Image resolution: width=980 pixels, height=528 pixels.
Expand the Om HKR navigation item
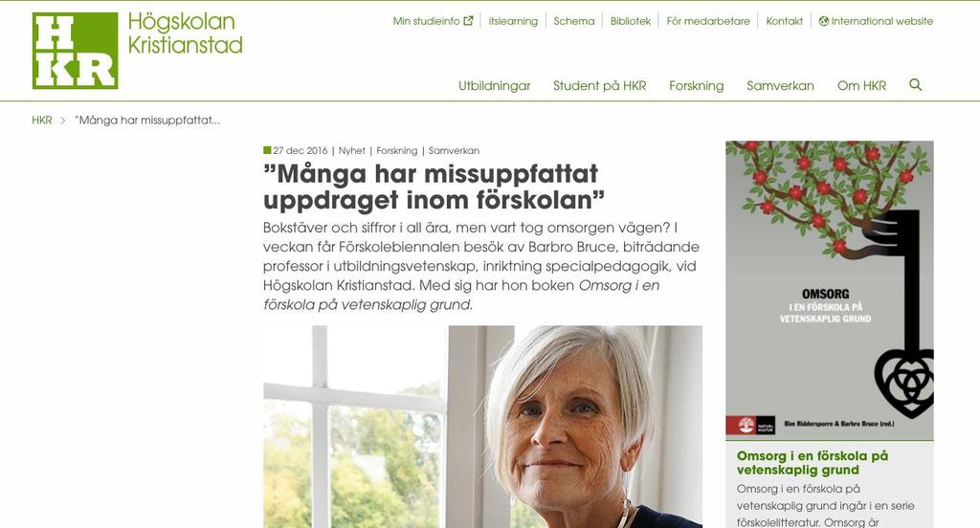862,85
